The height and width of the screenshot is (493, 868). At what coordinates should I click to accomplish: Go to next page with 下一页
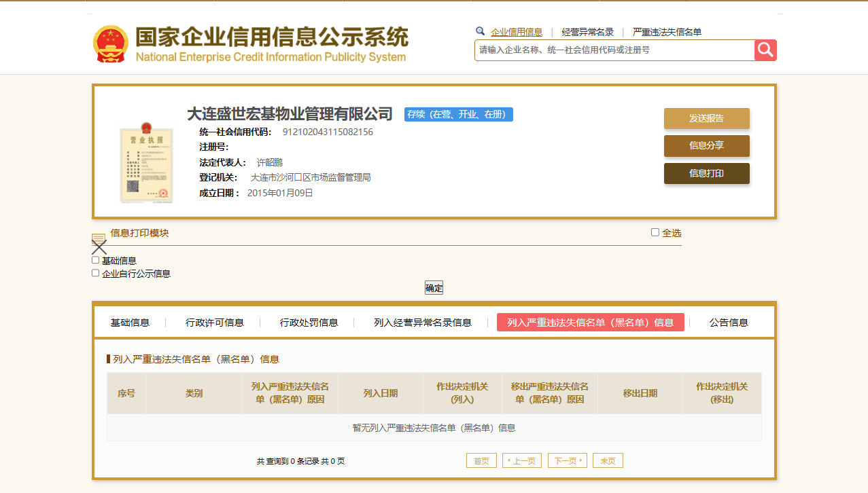point(567,461)
